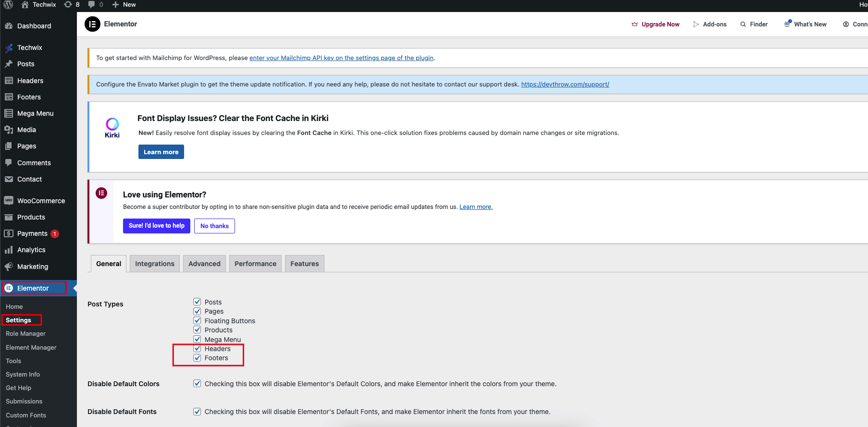Click the Analytics bar chart icon
The height and width of the screenshot is (427, 868).
(x=9, y=250)
